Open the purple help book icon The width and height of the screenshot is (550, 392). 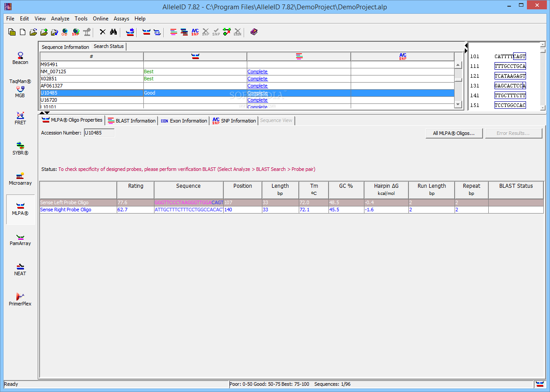[254, 32]
